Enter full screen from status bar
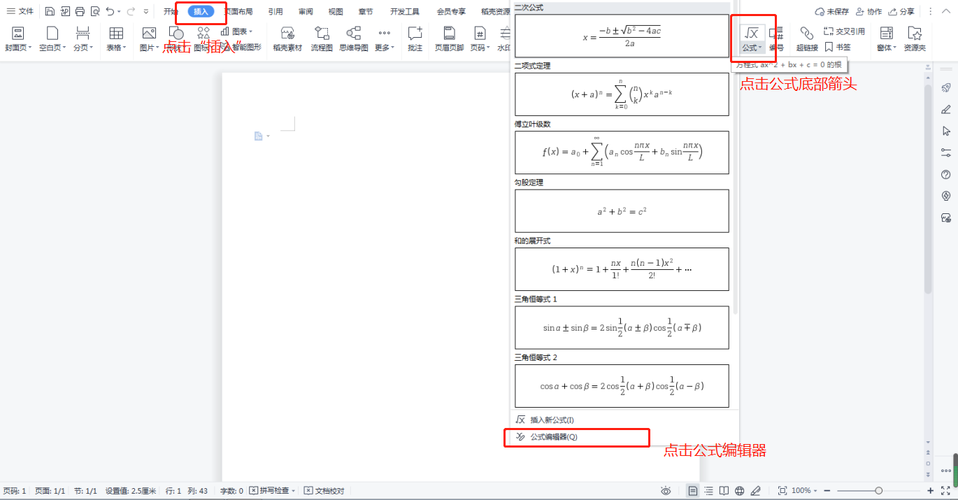The height and width of the screenshot is (500, 958). [946, 490]
